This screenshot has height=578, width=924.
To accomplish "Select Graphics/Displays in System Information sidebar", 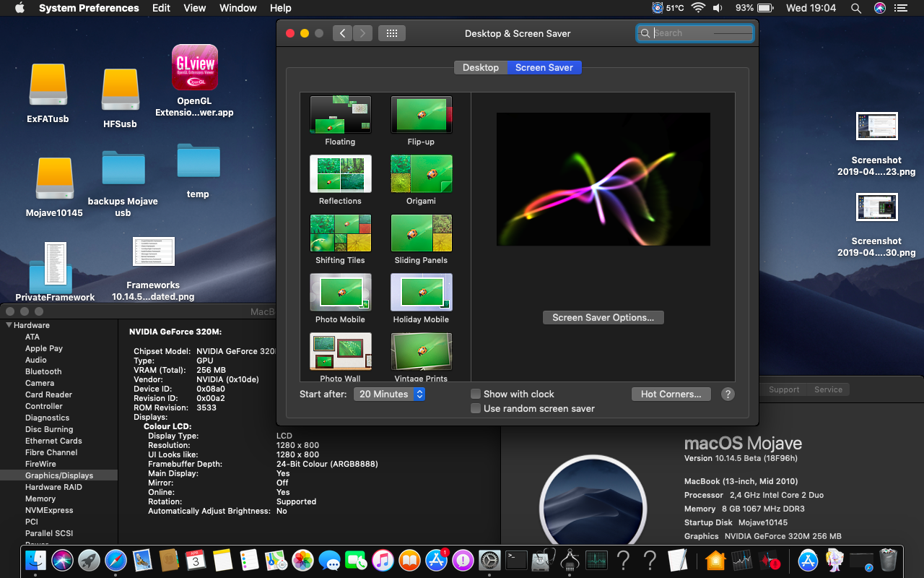I will [59, 475].
